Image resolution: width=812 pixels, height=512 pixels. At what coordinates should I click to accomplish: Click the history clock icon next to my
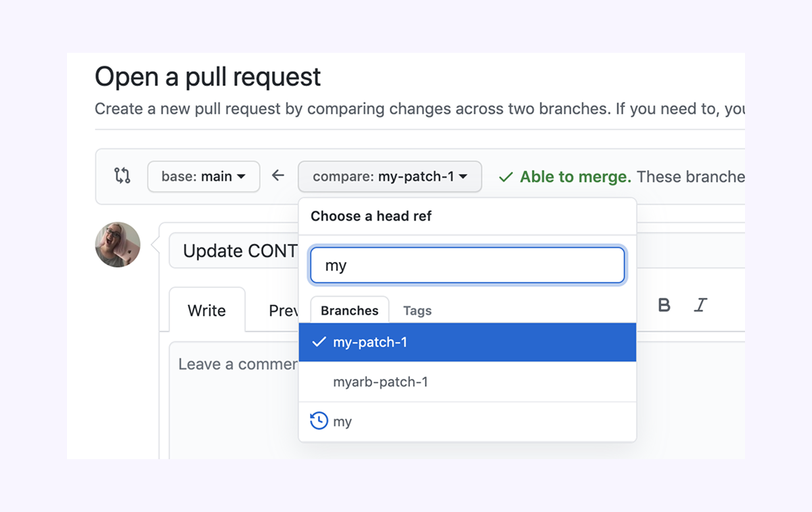319,421
